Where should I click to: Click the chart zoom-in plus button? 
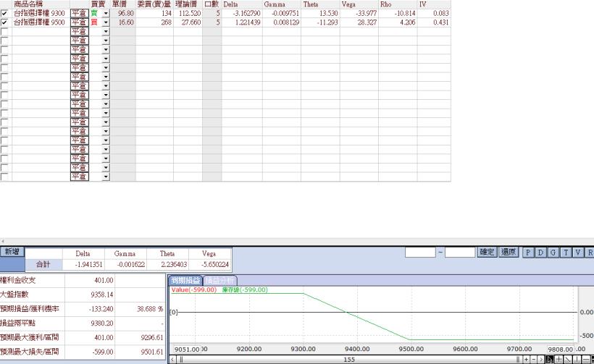coord(527,359)
